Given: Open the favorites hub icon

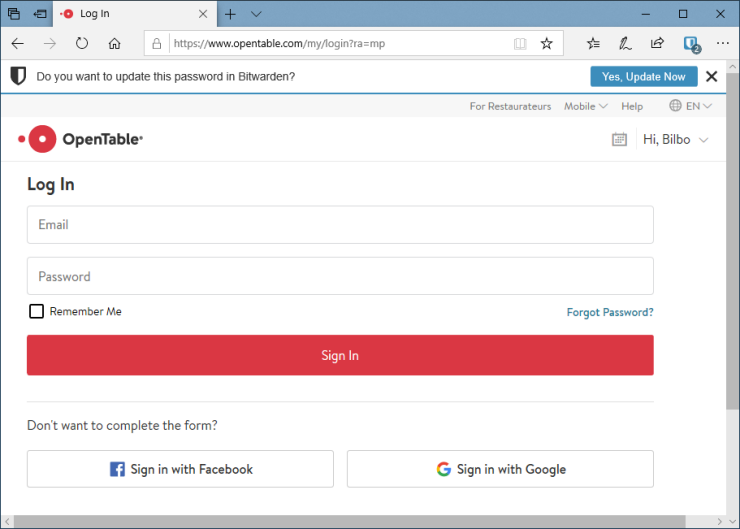Looking at the screenshot, I should 593,43.
